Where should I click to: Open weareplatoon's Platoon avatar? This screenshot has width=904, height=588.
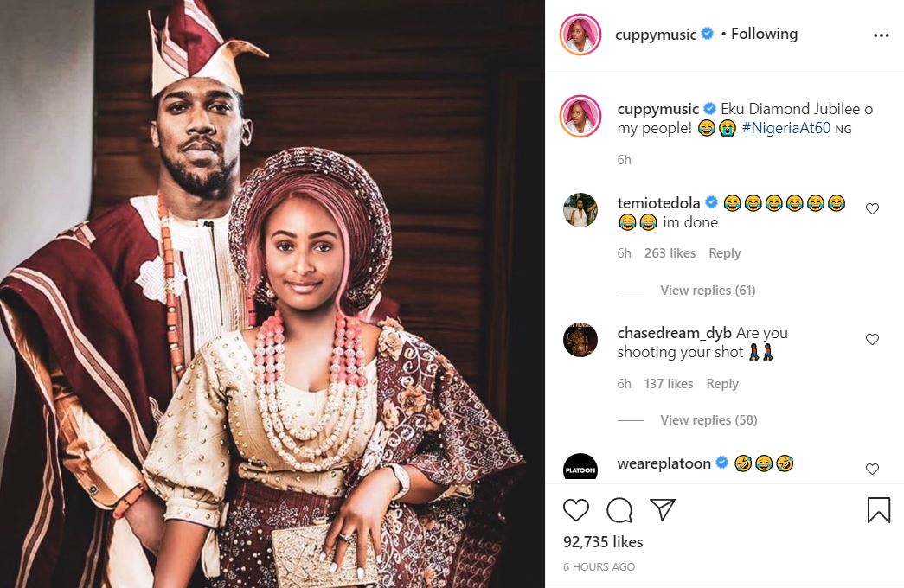coord(580,469)
